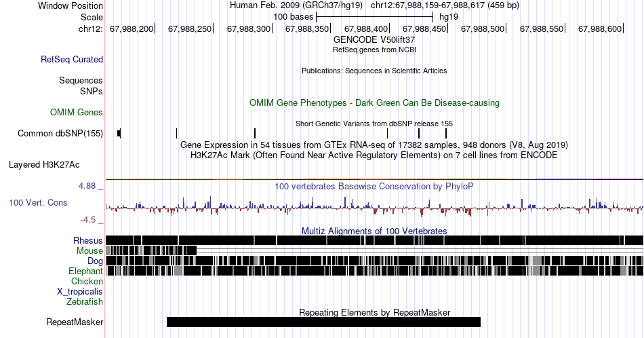The width and height of the screenshot is (644, 338).
Task: Click the Rhesus alignment block row
Action: 374,240
